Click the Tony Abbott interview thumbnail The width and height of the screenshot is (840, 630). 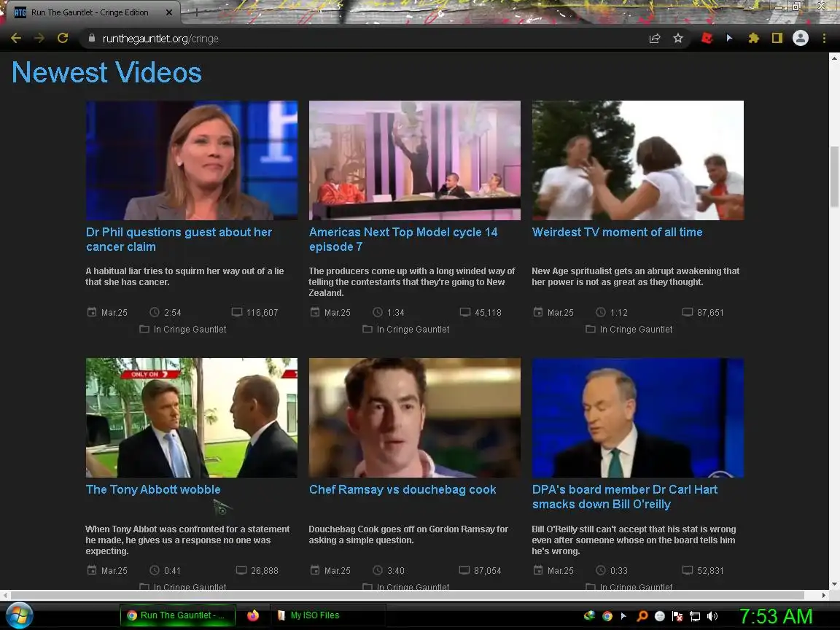(x=191, y=417)
